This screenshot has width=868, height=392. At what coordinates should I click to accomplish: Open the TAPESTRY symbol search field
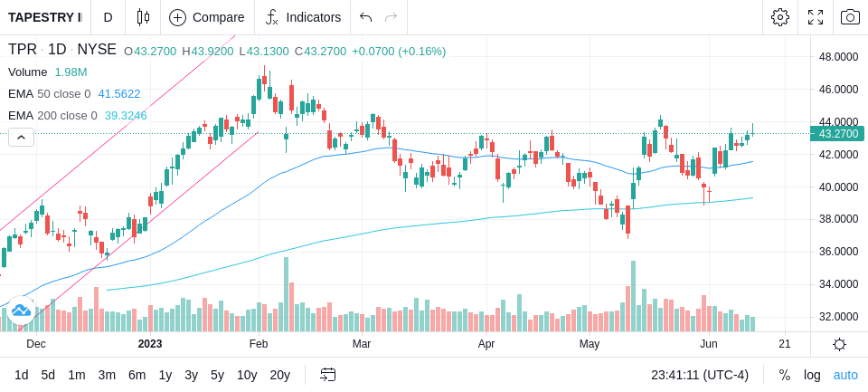45,17
